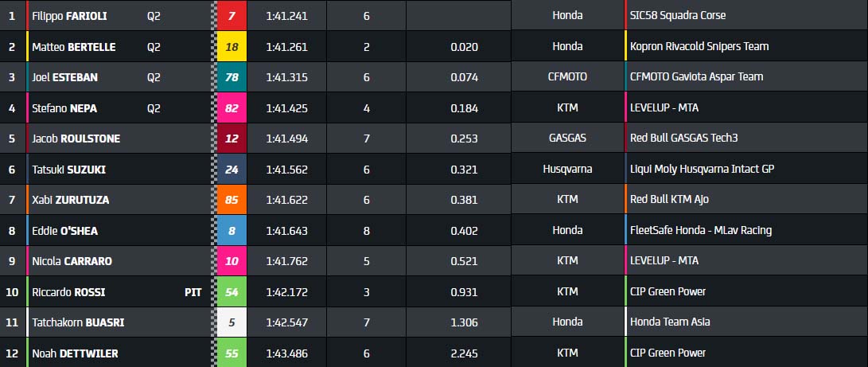Click Noah Dettwiler's green number 55 badge
The width and height of the screenshot is (868, 367).
coord(232,353)
